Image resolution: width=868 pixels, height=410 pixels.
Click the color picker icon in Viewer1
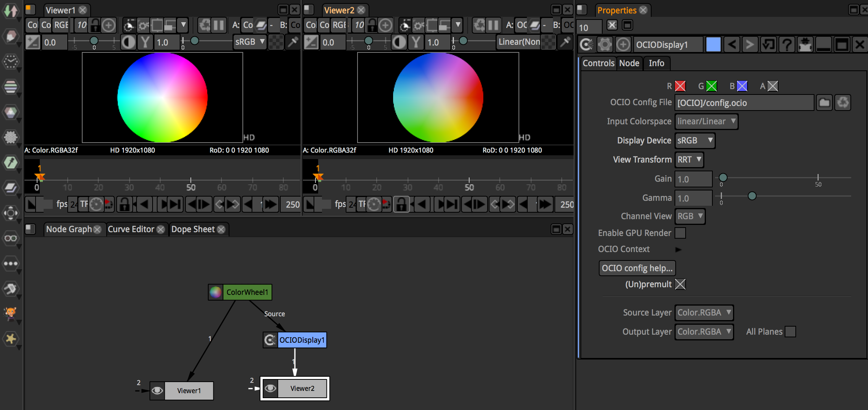pyautogui.click(x=293, y=42)
